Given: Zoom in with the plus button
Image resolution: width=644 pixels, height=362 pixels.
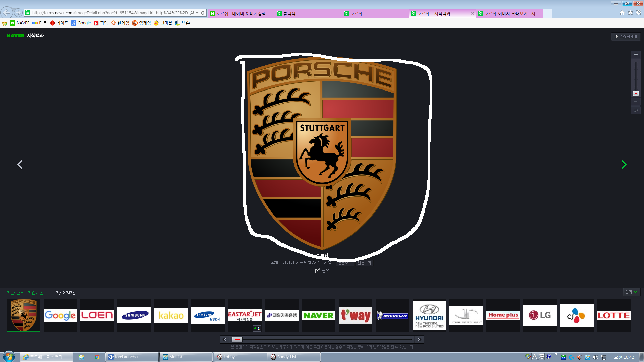Looking at the screenshot, I should [636, 55].
